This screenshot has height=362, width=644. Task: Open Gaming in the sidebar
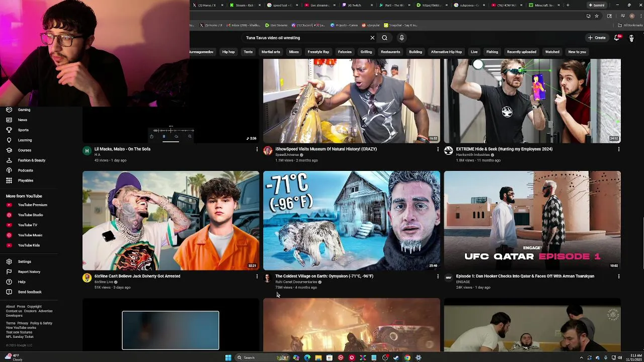pos(24,110)
